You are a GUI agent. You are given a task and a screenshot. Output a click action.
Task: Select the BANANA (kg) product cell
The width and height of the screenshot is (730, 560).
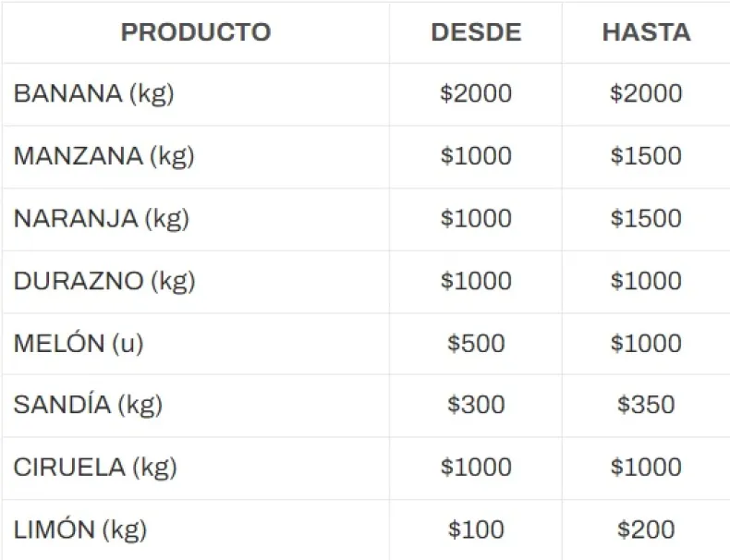click(x=94, y=93)
